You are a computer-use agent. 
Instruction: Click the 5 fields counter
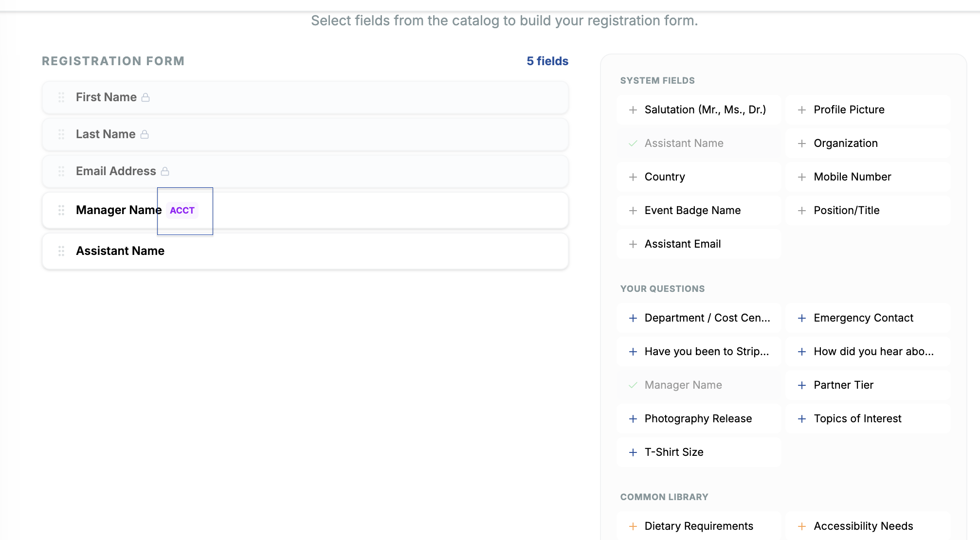pyautogui.click(x=547, y=61)
